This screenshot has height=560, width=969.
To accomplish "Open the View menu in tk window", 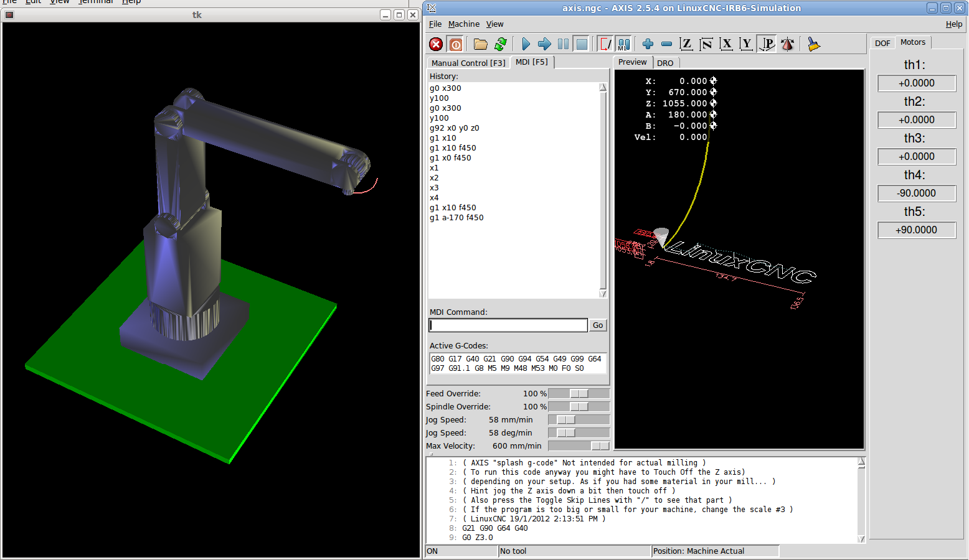I will (x=60, y=2).
